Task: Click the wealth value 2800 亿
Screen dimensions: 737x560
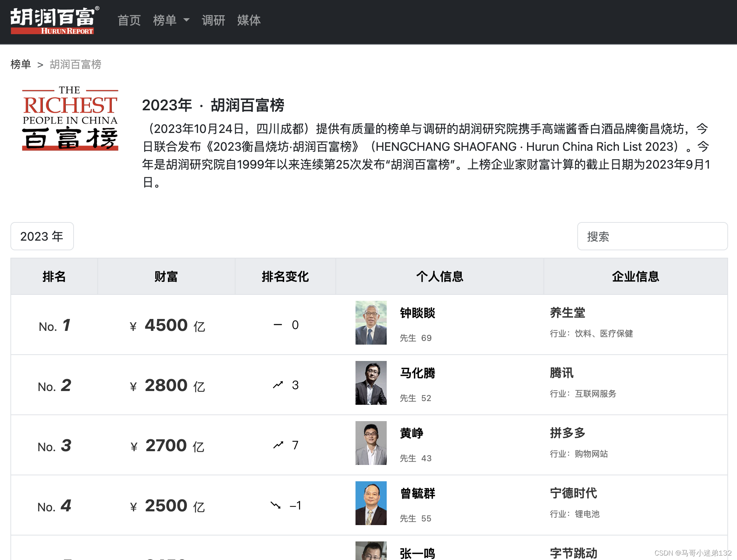Action: tap(168, 386)
